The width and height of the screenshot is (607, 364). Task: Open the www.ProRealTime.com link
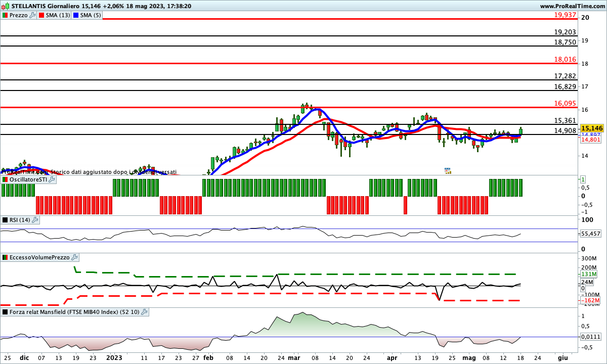(x=572, y=6)
